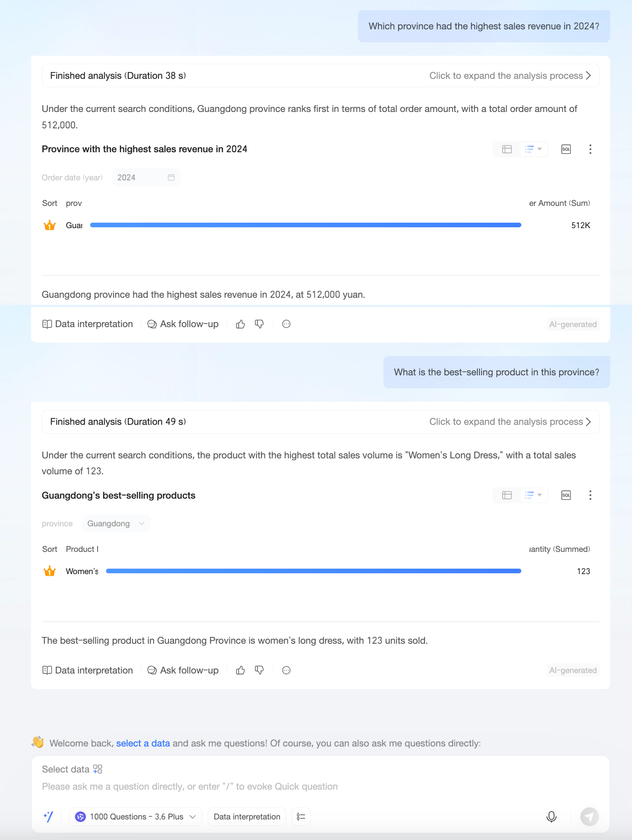The height and width of the screenshot is (840, 632).
Task: Open more options menu for Guangdong's best-selling products
Action: click(590, 495)
